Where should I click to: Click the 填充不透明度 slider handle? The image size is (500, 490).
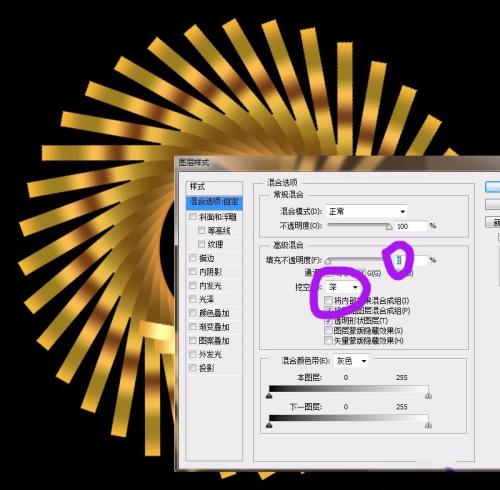pos(328,261)
